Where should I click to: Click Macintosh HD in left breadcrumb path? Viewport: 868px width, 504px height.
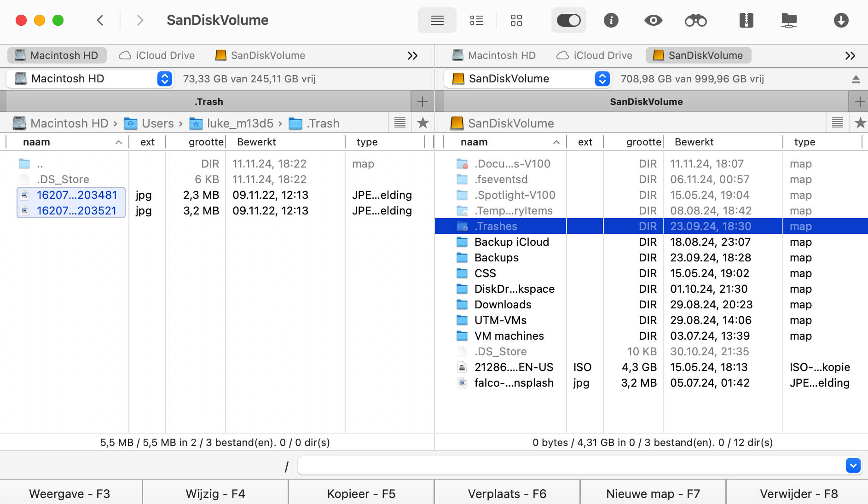point(61,123)
